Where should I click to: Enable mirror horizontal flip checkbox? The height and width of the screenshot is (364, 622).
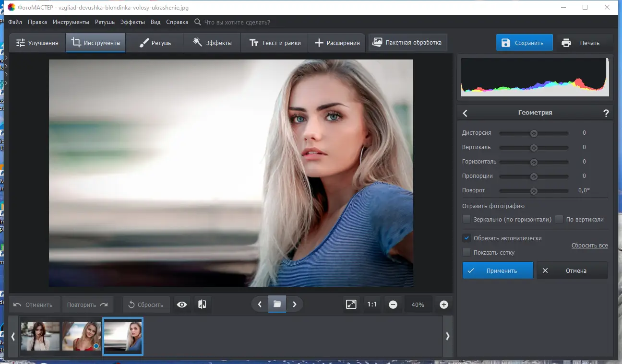point(466,219)
